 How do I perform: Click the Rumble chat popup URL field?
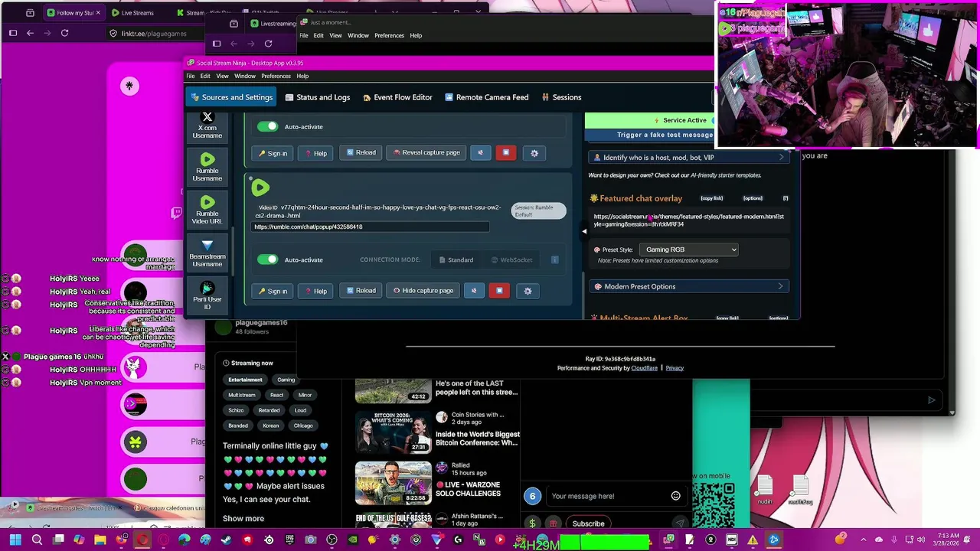(371, 227)
